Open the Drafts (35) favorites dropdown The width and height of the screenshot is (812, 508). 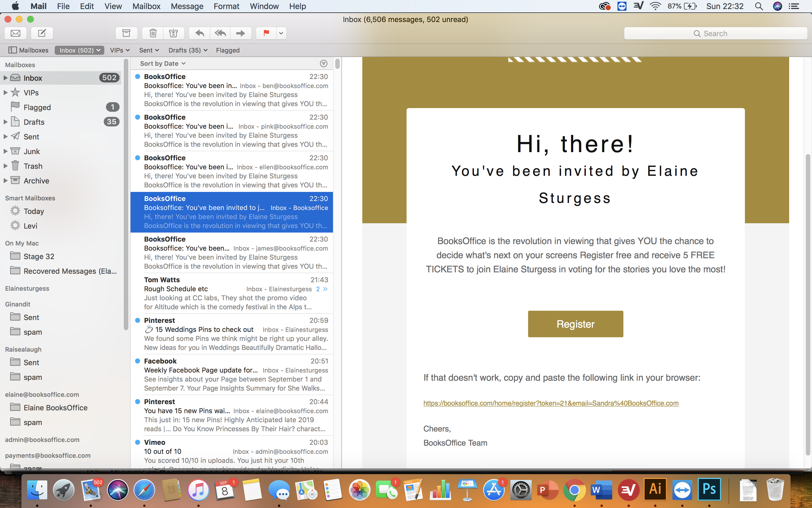188,50
